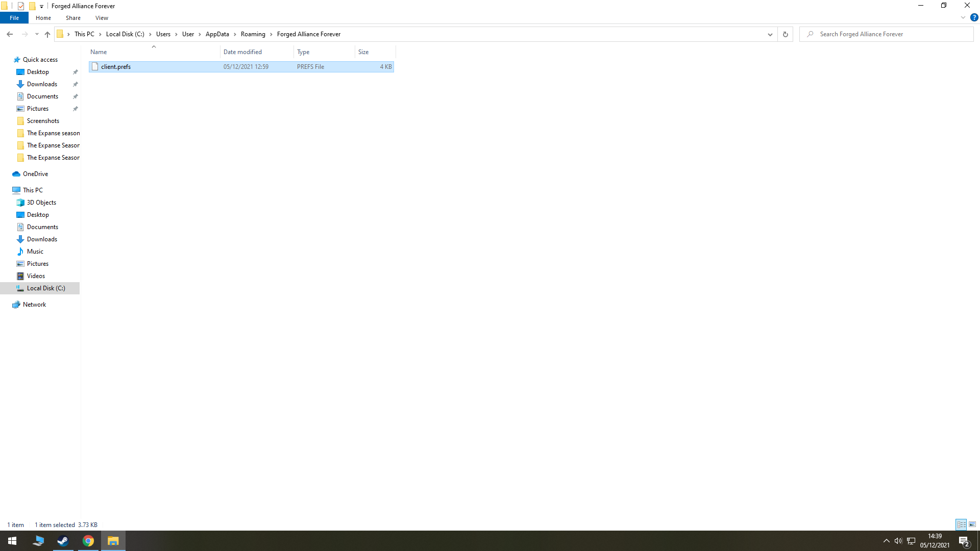This screenshot has width=980, height=551.
Task: Open Pictures under This PC
Action: [38, 264]
